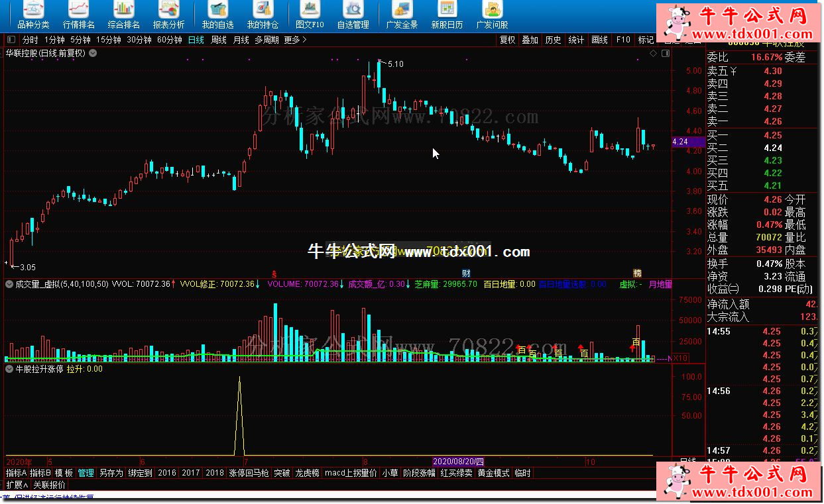Open 行情排名 toolbar icon
This screenshot has width=824, height=504.
point(79,15)
